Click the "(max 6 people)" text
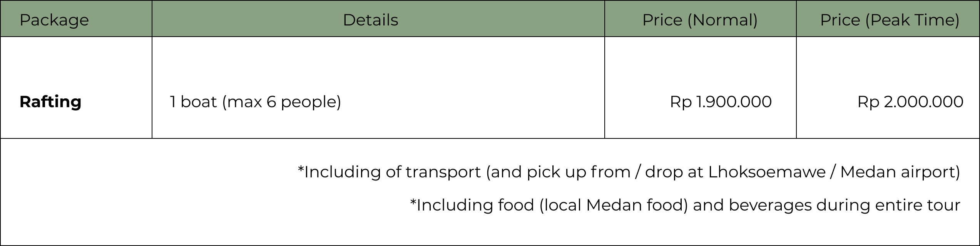 pyautogui.click(x=281, y=102)
